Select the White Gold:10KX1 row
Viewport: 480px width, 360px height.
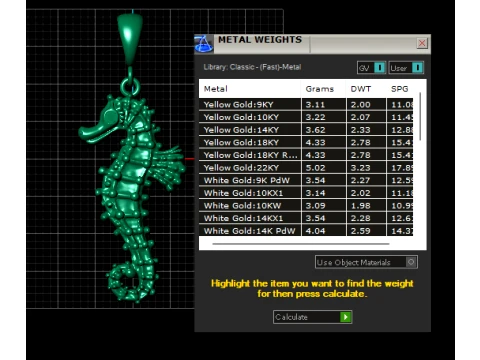(x=306, y=193)
